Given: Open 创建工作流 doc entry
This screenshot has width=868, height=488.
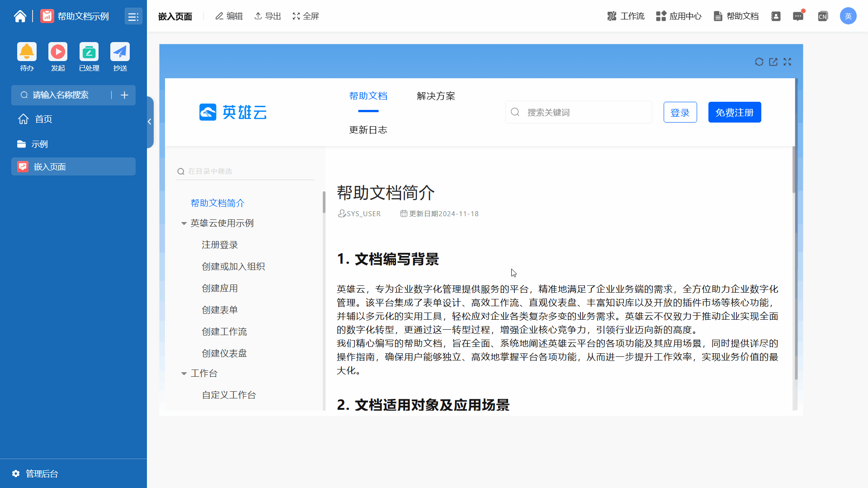Looking at the screenshot, I should (224, 332).
